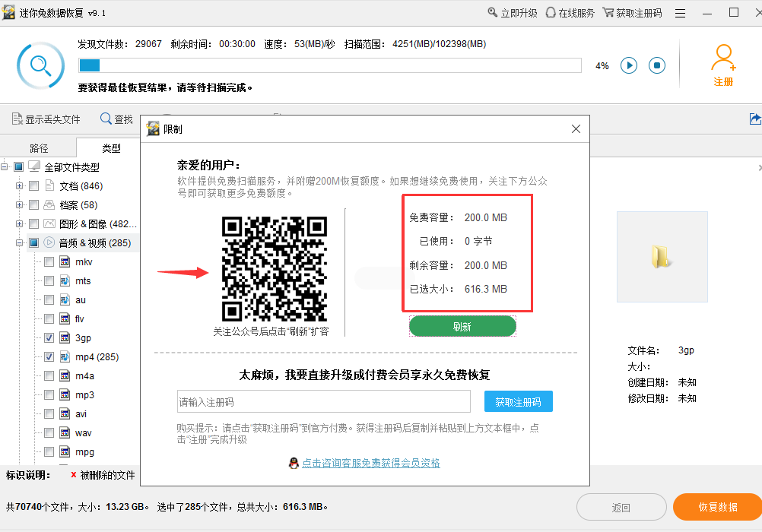
Task: Click the hamburger menu icon in title bar
Action: coord(680,13)
